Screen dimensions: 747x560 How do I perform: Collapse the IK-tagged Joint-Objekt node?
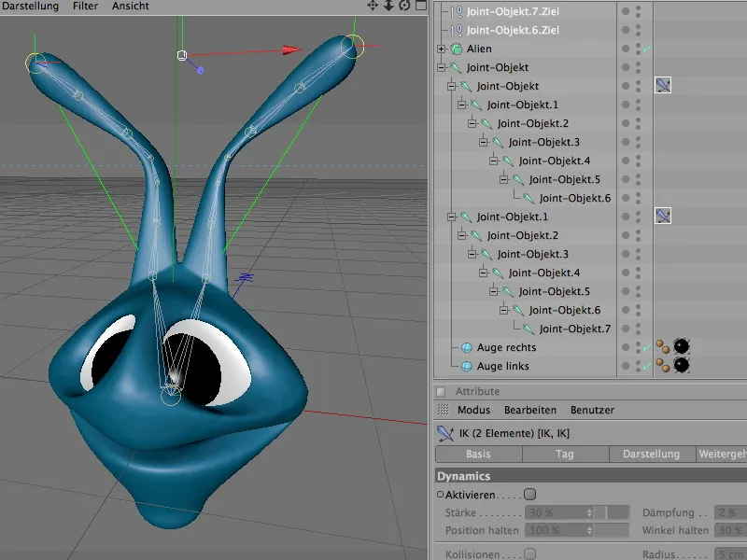[x=452, y=86]
